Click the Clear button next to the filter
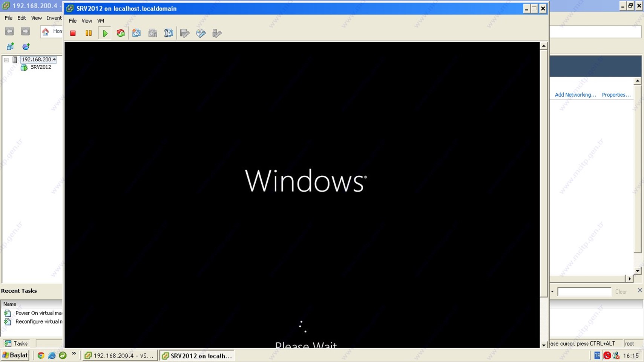This screenshot has height=362, width=644. pyautogui.click(x=621, y=291)
